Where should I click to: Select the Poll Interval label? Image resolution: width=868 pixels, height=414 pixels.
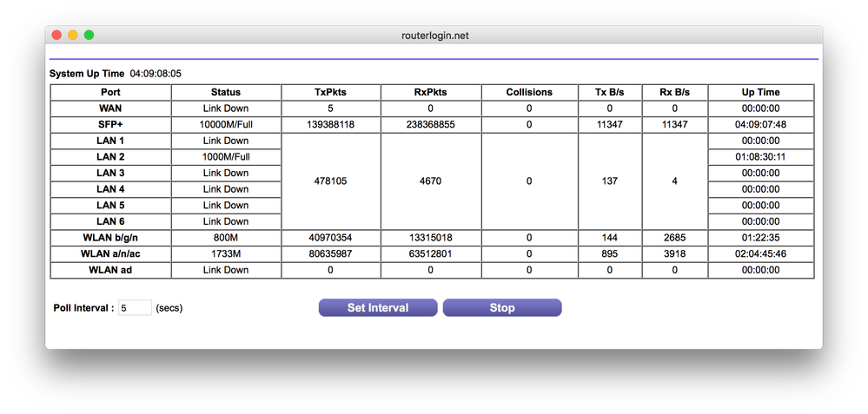pos(83,308)
